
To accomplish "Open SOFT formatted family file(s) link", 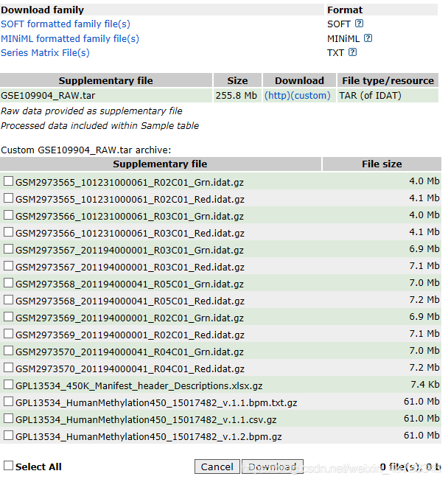I will [x=66, y=24].
